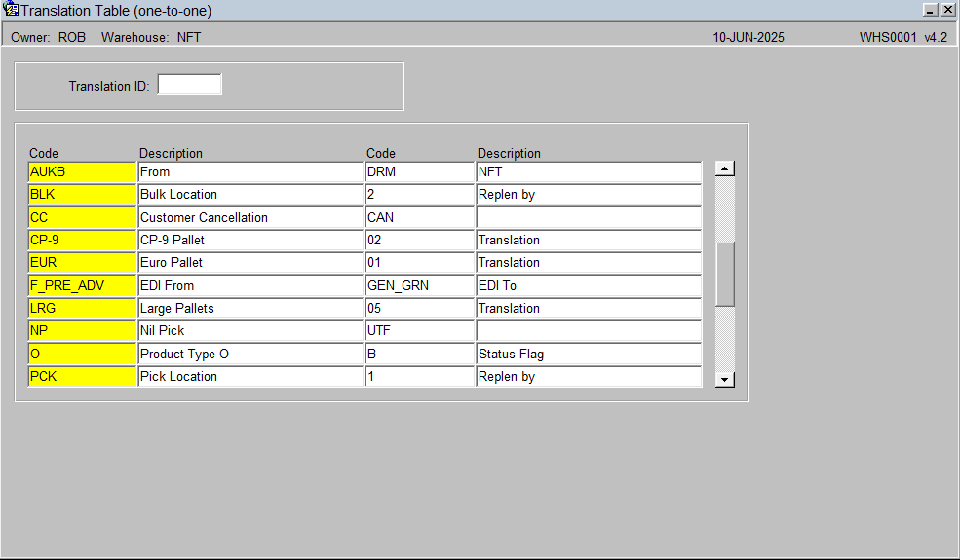Screen dimensions: 960x560
Task: Select the EUR code cell
Action: [x=82, y=263]
